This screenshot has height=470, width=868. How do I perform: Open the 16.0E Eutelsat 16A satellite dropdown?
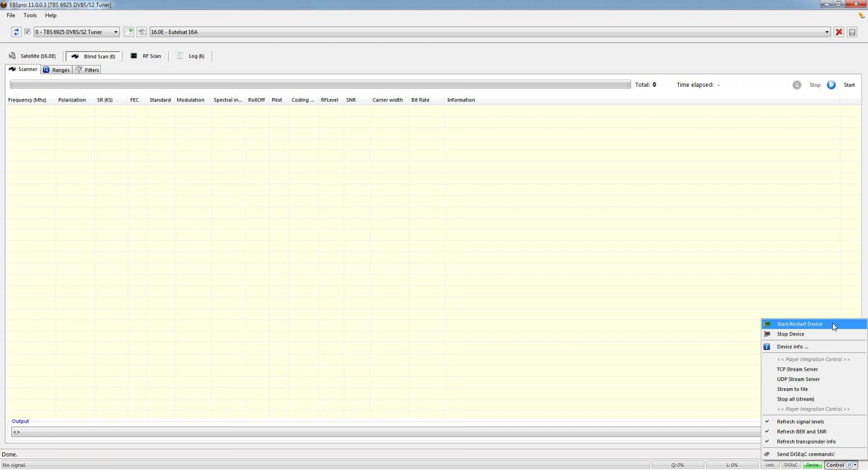tap(827, 32)
